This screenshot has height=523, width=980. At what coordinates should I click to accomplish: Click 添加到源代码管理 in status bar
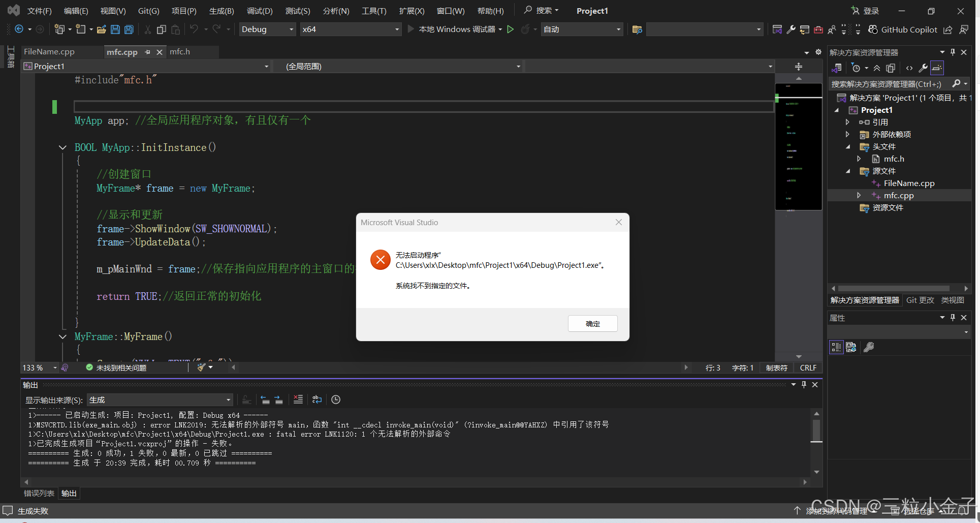coord(837,511)
